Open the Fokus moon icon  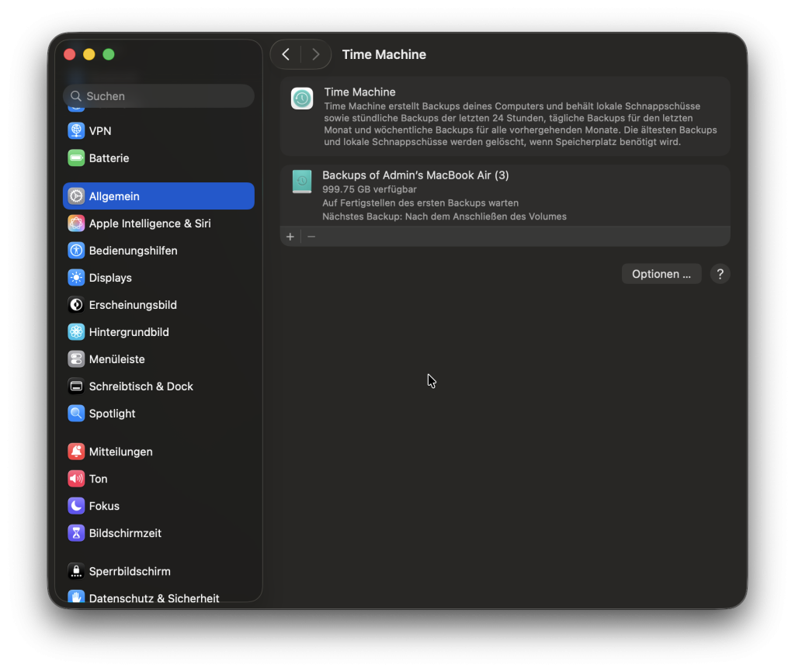click(x=76, y=506)
